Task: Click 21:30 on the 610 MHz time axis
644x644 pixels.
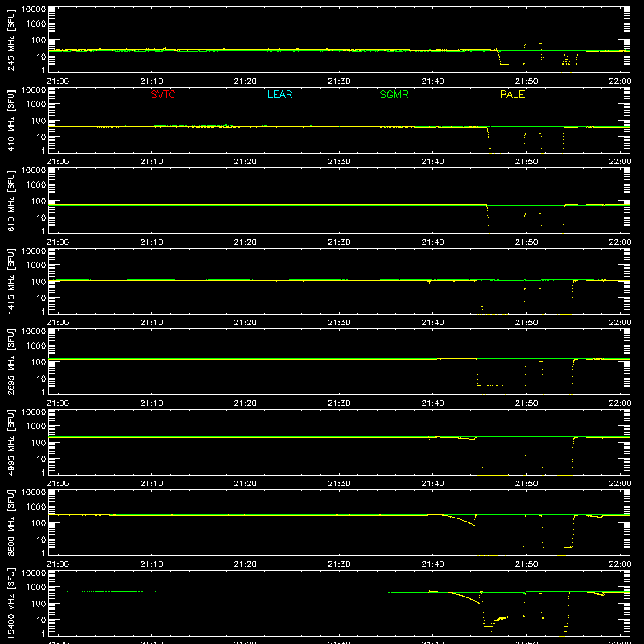Action: pyautogui.click(x=339, y=242)
